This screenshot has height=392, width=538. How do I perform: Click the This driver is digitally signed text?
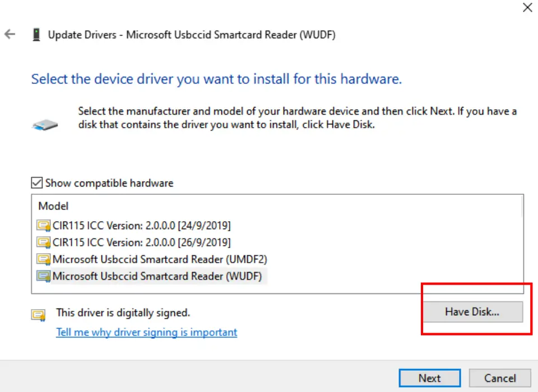[x=123, y=312]
